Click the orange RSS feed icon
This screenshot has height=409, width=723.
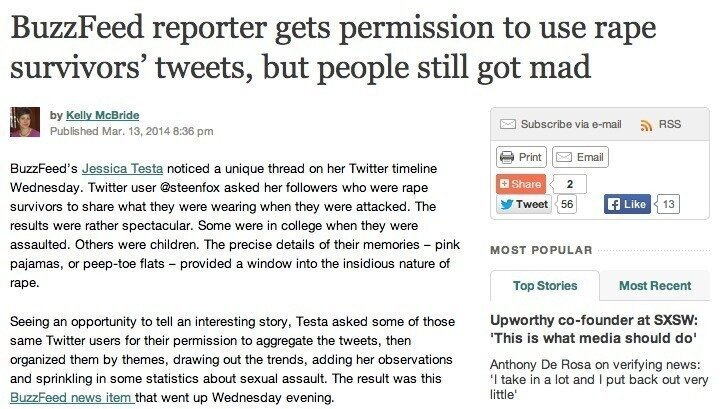pos(645,124)
